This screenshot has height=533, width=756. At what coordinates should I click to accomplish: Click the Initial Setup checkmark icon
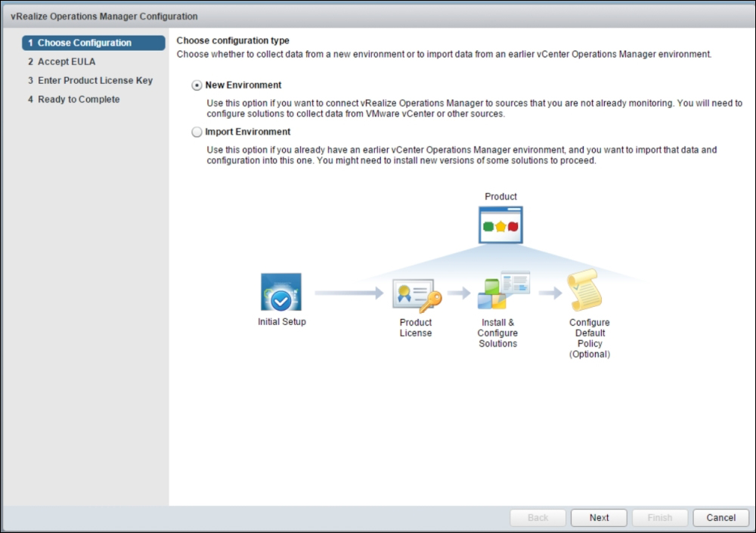tap(281, 293)
